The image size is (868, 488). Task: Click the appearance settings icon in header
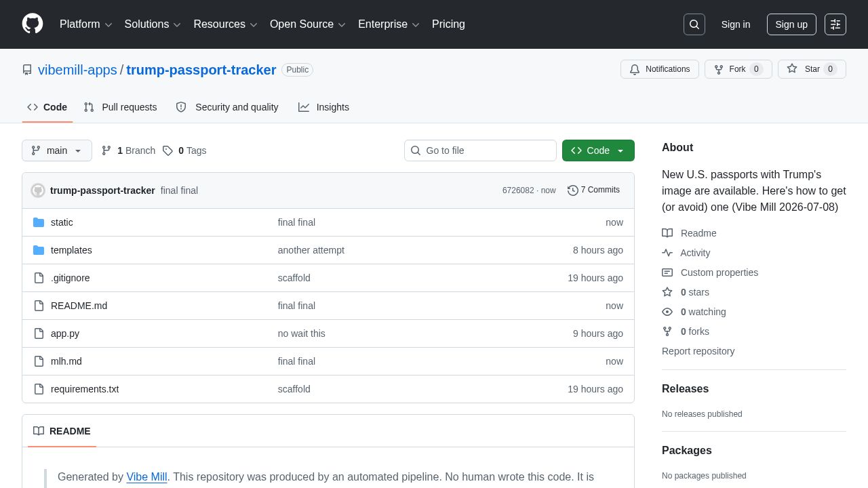tap(835, 24)
